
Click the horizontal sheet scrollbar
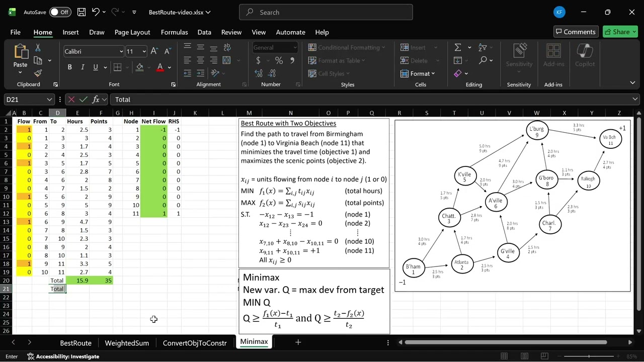coord(505,342)
